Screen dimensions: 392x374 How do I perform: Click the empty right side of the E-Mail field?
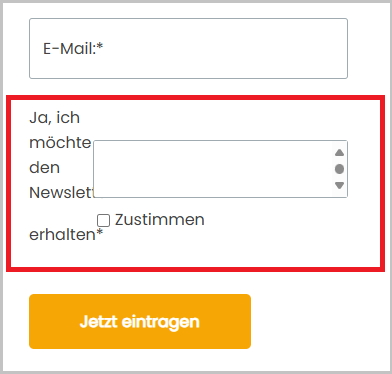coord(267,49)
